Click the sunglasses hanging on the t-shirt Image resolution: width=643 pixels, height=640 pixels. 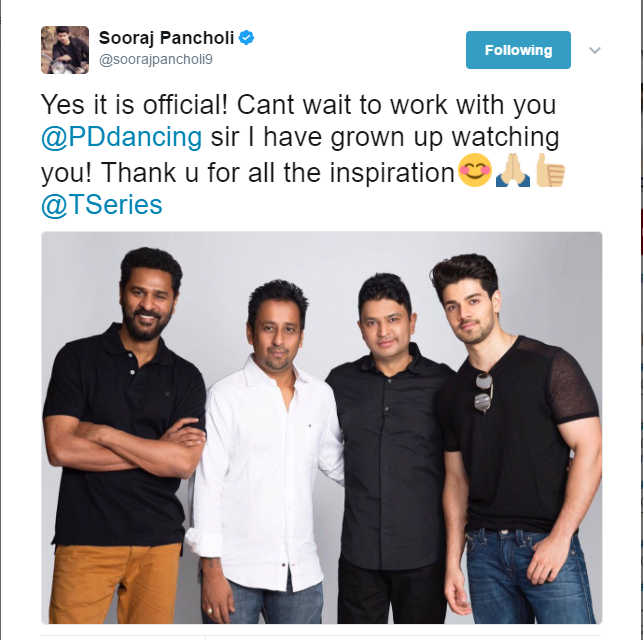click(x=484, y=392)
